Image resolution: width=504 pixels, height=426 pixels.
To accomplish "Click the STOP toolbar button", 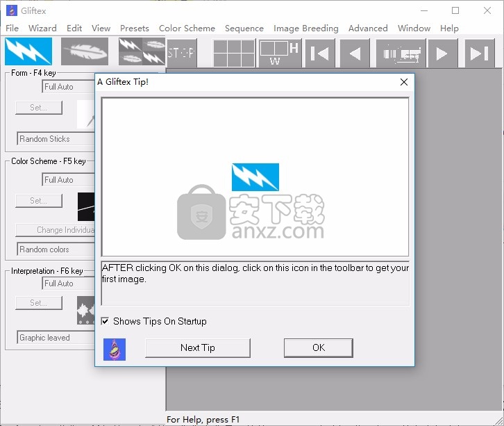I will pos(182,53).
